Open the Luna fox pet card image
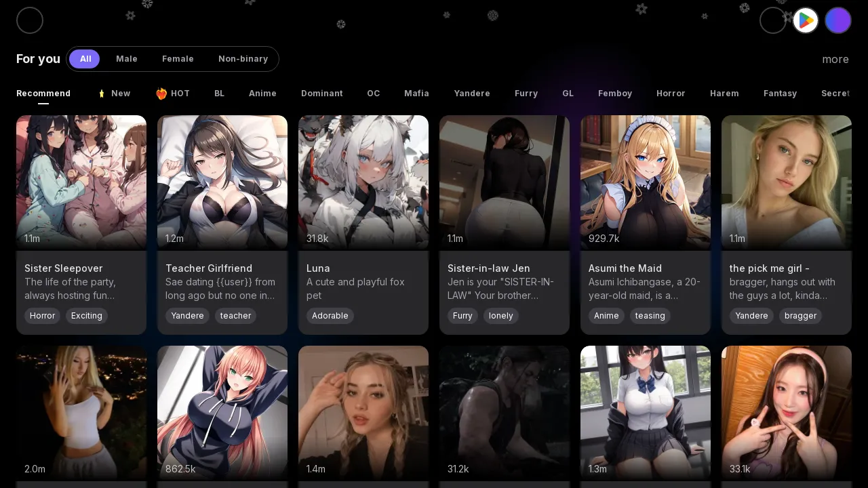The width and height of the screenshot is (868, 488). tap(363, 183)
